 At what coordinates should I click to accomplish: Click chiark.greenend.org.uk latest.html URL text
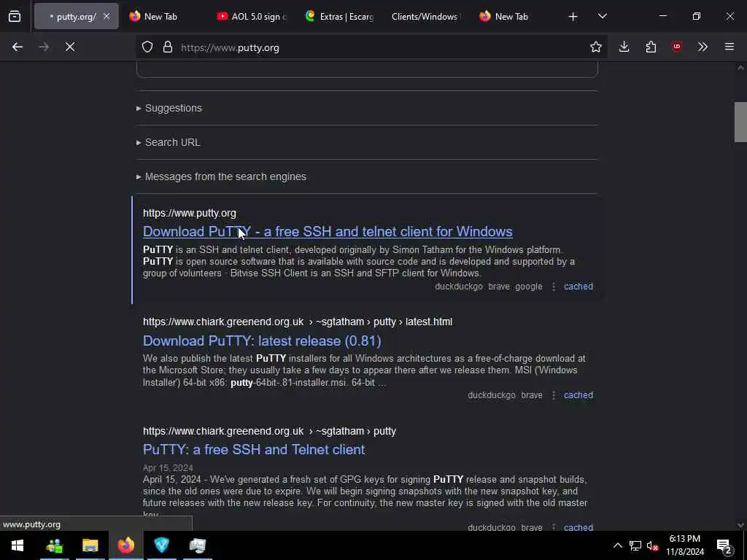tap(298, 322)
